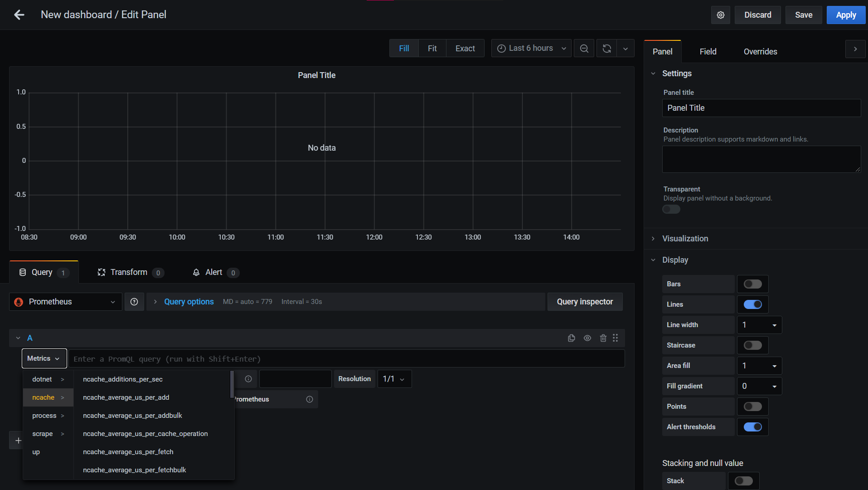This screenshot has width=868, height=490.
Task: Open the Query tab
Action: pyautogui.click(x=44, y=272)
